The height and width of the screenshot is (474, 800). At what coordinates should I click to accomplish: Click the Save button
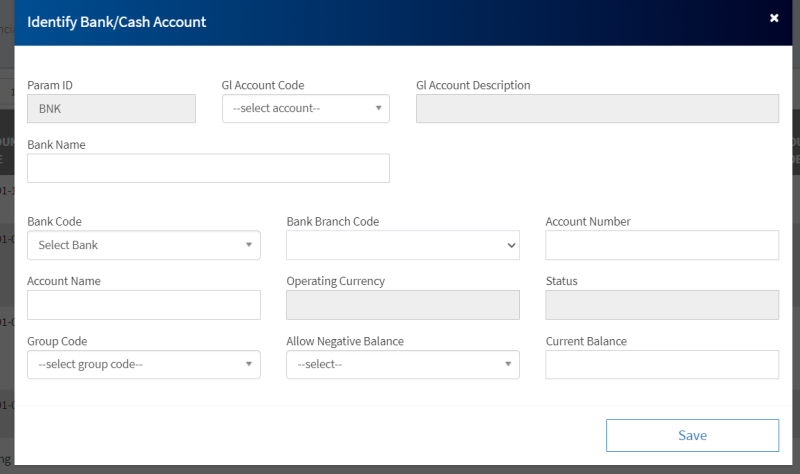[x=692, y=435]
